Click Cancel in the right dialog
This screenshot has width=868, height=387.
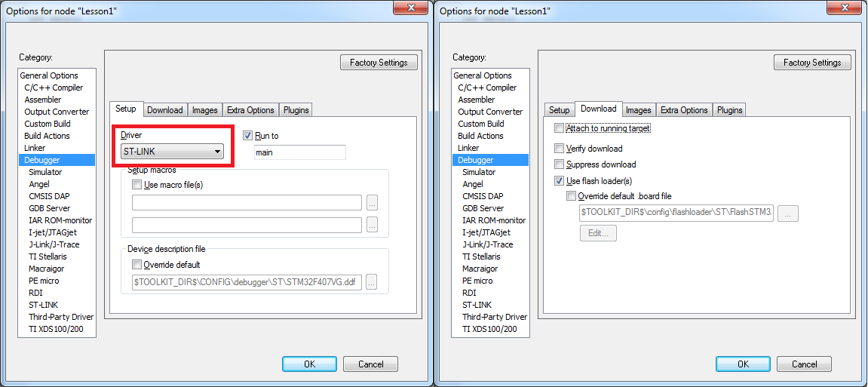click(805, 364)
